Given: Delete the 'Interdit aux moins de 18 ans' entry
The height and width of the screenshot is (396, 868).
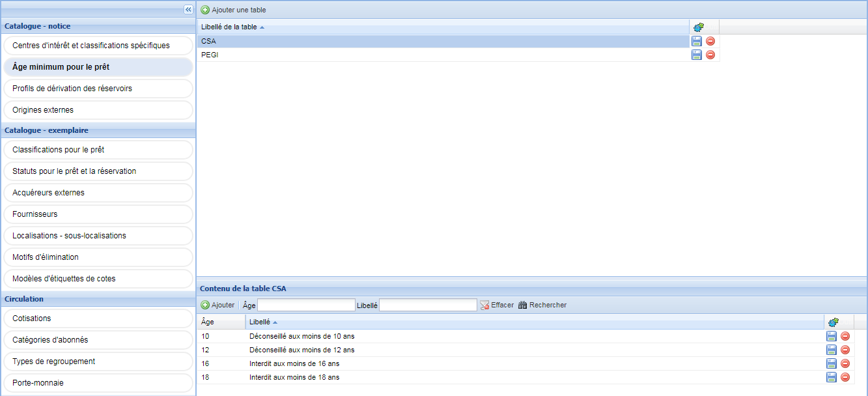Looking at the screenshot, I should [845, 377].
